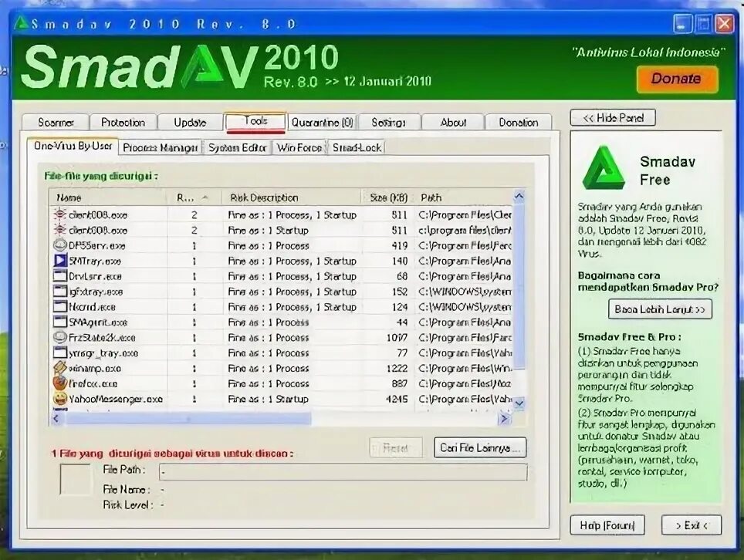The height and width of the screenshot is (560, 744).
Task: Click the > Exit < button
Action: pyautogui.click(x=692, y=525)
